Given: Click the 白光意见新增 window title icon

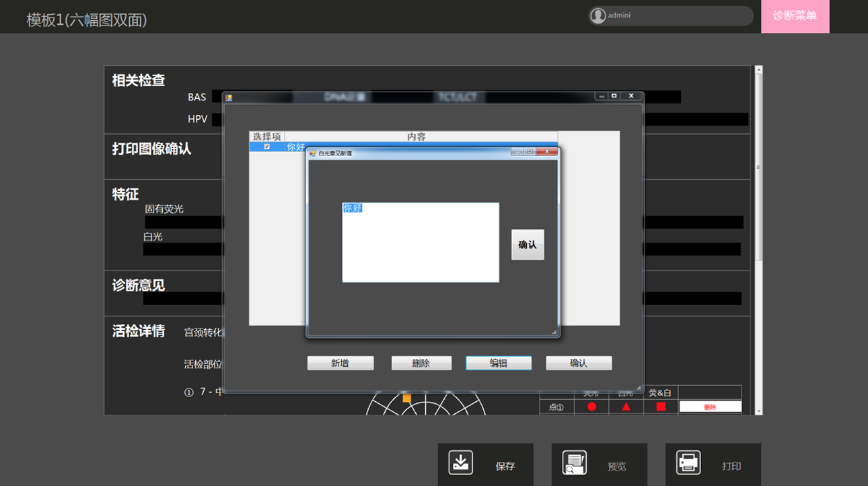Looking at the screenshot, I should [312, 153].
